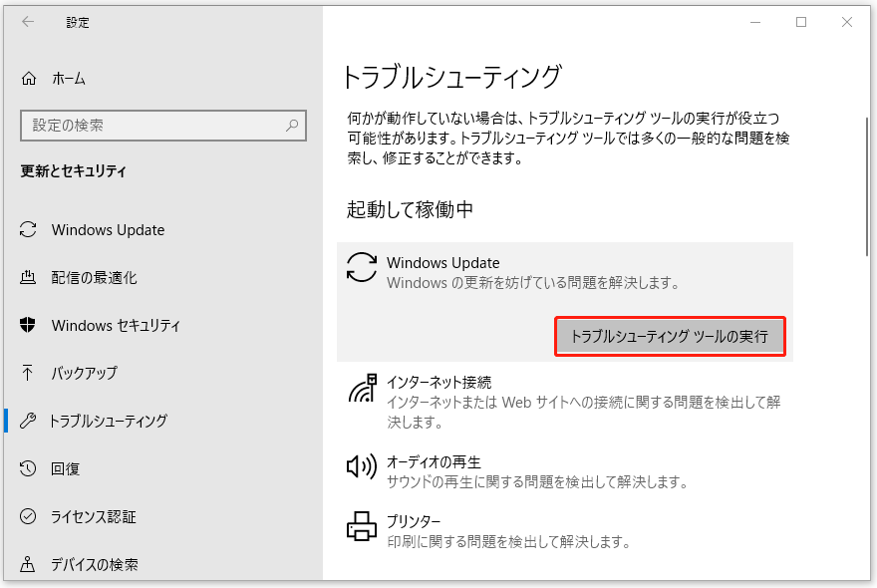Close the Settings window
The image size is (877, 588).
[x=847, y=22]
